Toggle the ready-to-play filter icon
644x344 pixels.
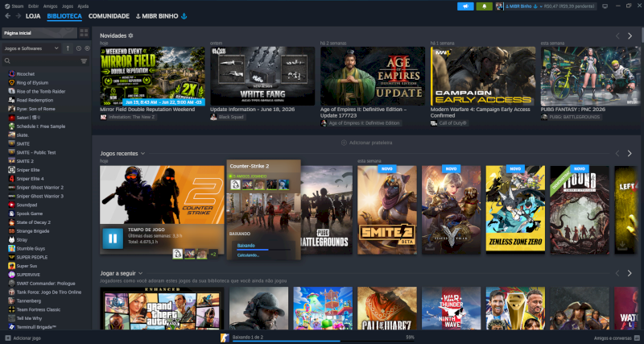(87, 48)
